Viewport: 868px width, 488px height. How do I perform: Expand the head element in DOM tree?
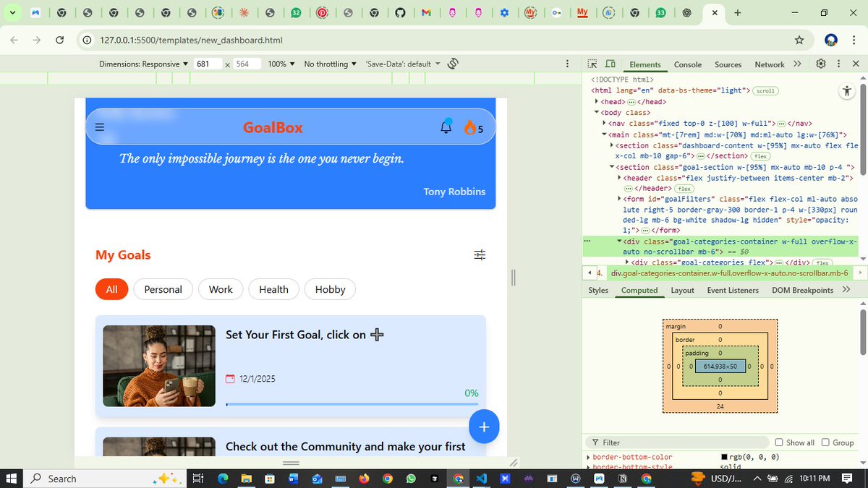point(597,102)
